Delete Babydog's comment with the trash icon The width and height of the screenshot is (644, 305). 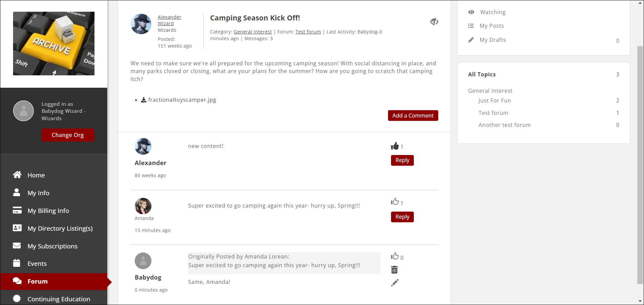tap(394, 270)
